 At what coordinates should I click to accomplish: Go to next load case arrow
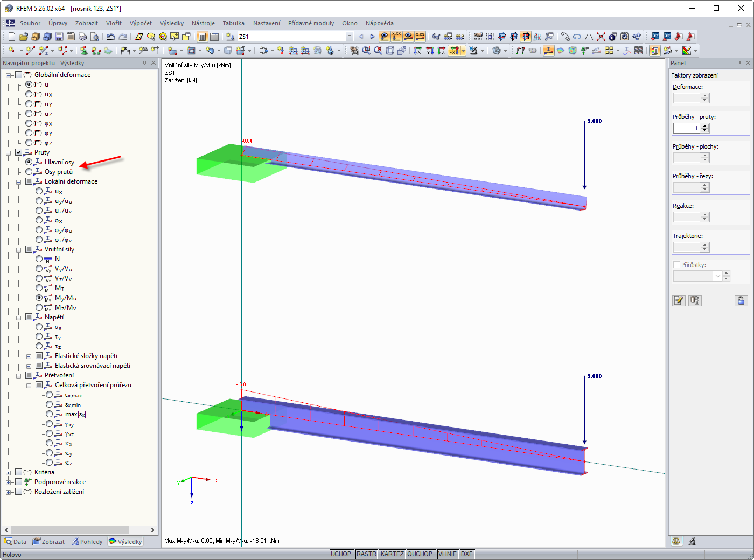tap(372, 37)
